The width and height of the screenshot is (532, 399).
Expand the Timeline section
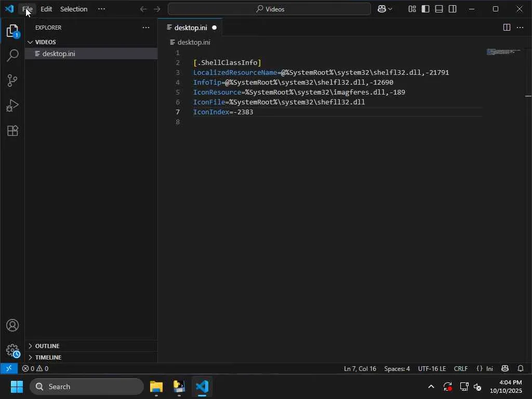[48, 357]
